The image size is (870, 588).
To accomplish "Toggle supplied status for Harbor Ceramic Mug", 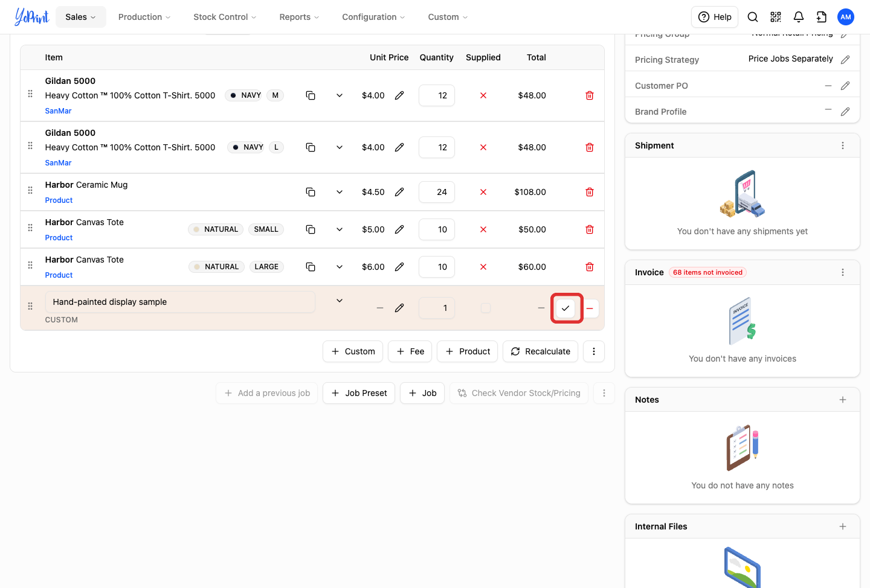I will 483,192.
